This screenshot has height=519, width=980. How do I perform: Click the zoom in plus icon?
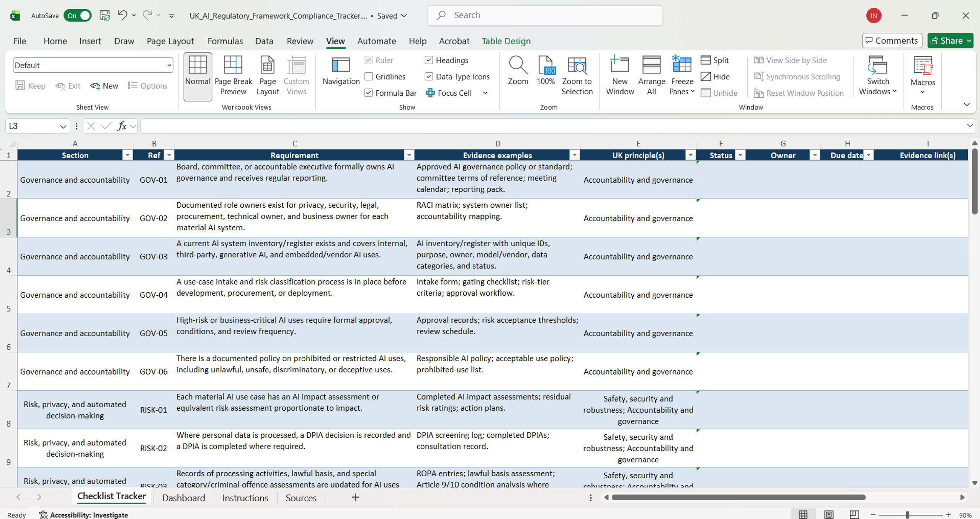point(948,515)
